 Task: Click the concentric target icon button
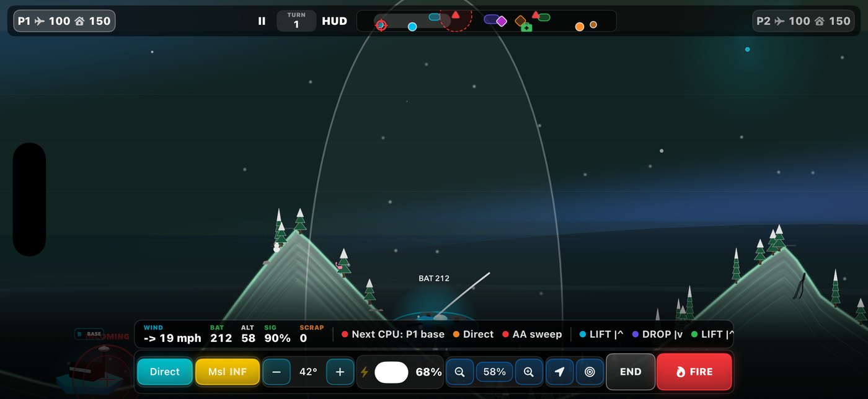(590, 372)
